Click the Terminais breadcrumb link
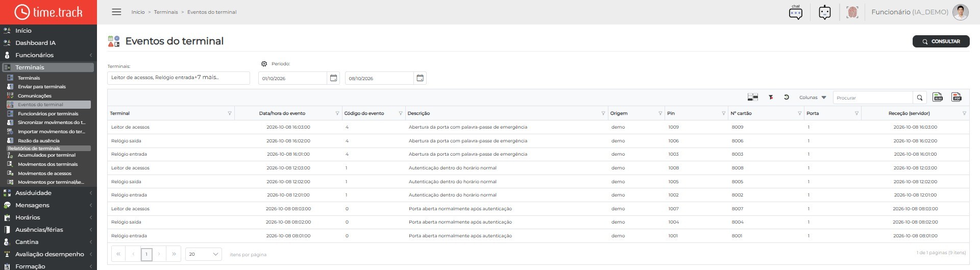This screenshot has height=270, width=980. click(x=166, y=12)
